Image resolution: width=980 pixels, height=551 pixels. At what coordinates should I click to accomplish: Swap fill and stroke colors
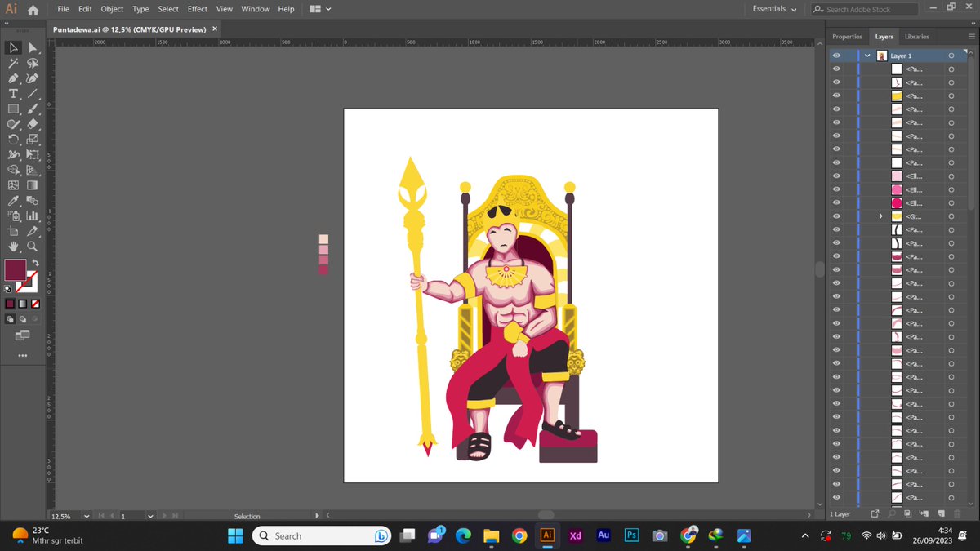(x=35, y=263)
